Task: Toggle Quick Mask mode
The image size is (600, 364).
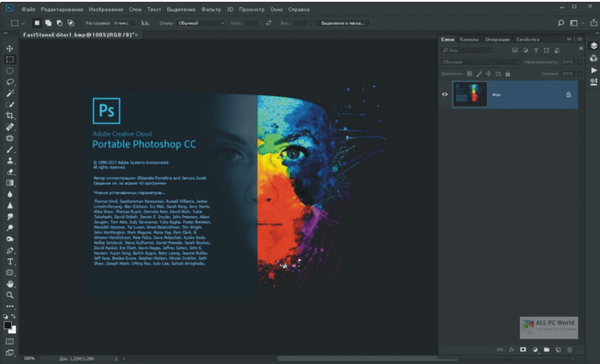Action: (10, 341)
